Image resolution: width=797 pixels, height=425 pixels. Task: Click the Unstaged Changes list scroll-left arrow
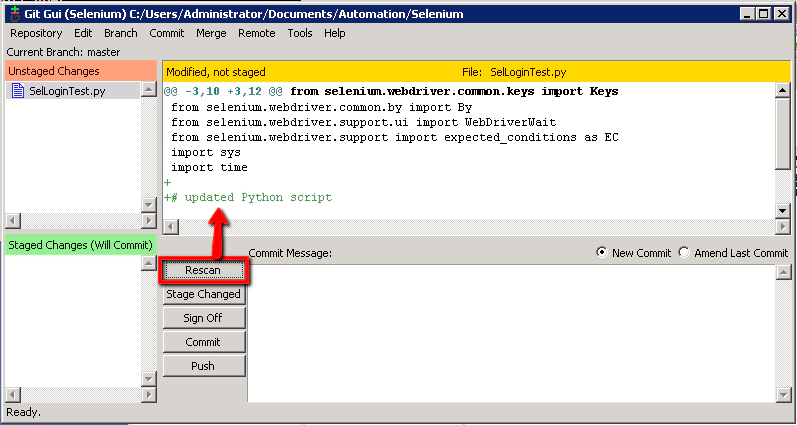(13, 221)
